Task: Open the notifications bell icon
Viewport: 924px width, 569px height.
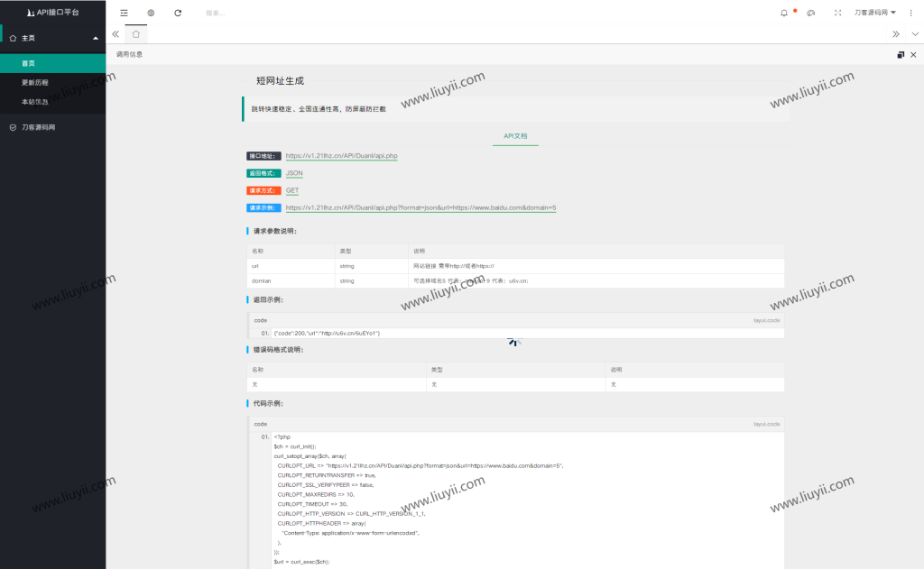Action: coord(784,13)
